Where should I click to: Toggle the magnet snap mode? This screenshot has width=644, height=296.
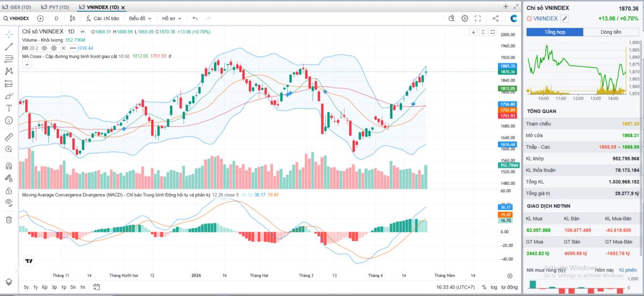pyautogui.click(x=9, y=165)
